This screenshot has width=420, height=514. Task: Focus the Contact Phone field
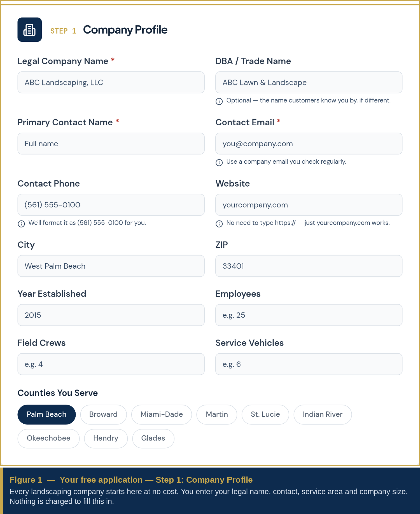pyautogui.click(x=111, y=205)
